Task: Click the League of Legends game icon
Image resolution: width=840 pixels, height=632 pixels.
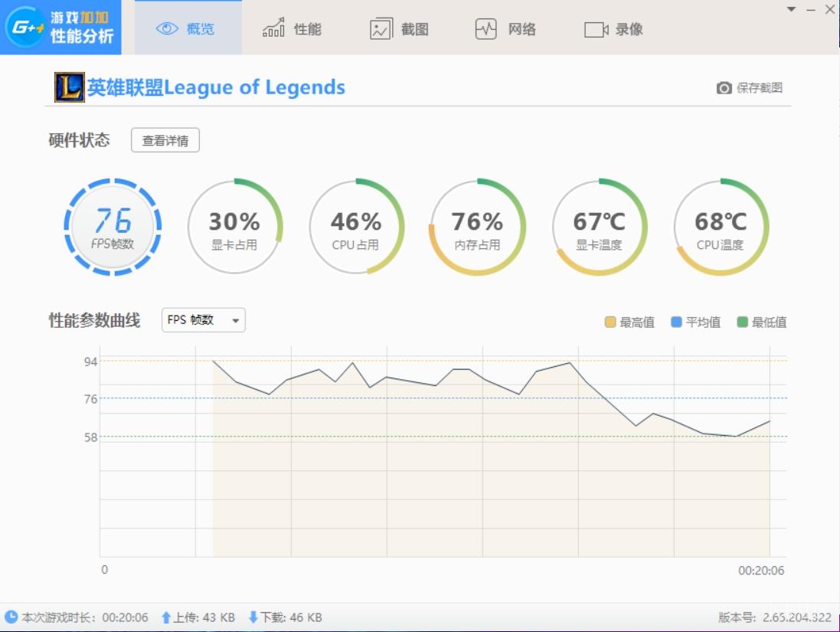Action: point(69,87)
